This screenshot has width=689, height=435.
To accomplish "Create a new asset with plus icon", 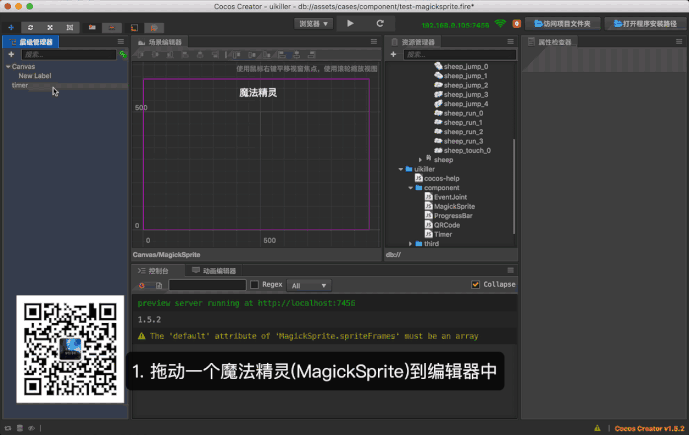I will coord(393,54).
